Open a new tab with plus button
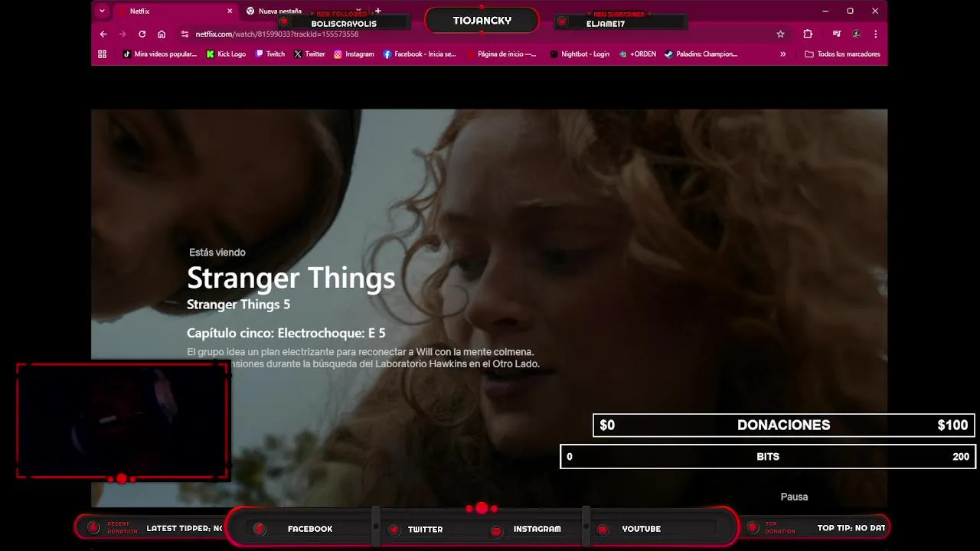Image resolution: width=980 pixels, height=551 pixels. tap(377, 11)
